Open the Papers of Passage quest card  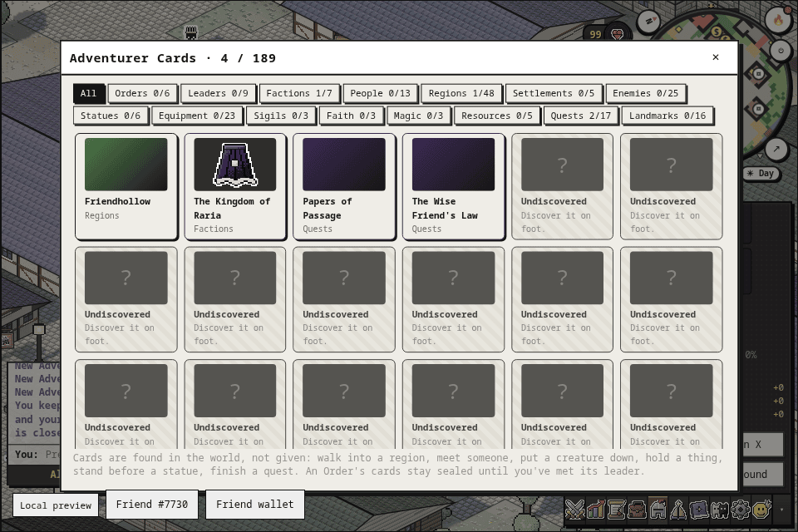pos(344,186)
